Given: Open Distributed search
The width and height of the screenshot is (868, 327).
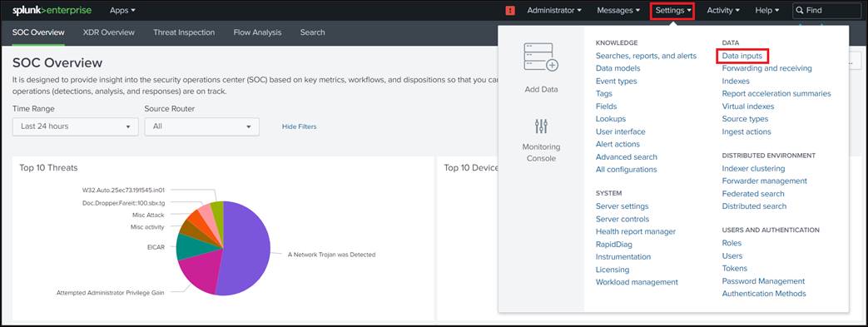Looking at the screenshot, I should pyautogui.click(x=754, y=206).
